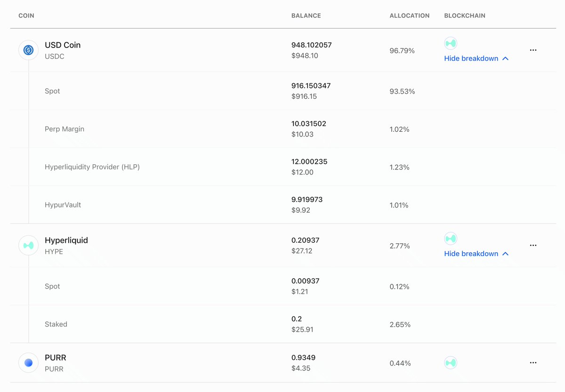The height and width of the screenshot is (392, 565).
Task: Select the 0.20937 HYPE balance
Action: tap(305, 240)
